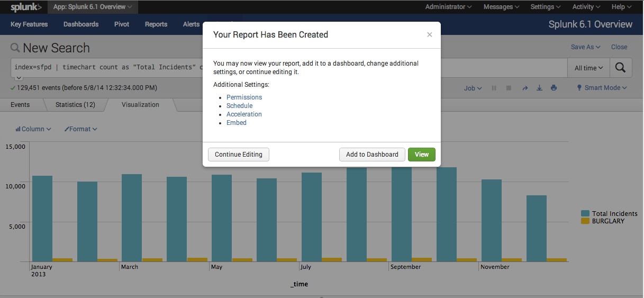Viewport: 644px width, 298px height.
Task: Open the Settings menu
Action: pos(546,7)
